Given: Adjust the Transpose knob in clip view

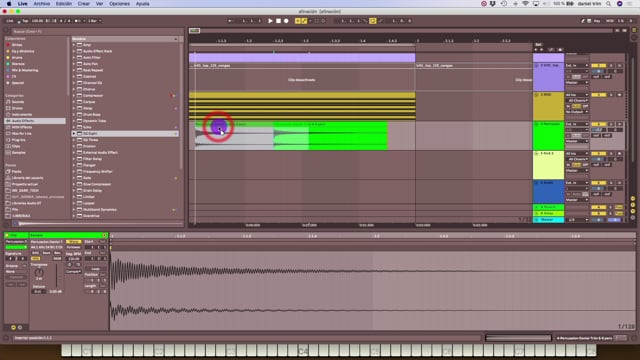Looking at the screenshot, I should coord(39,272).
